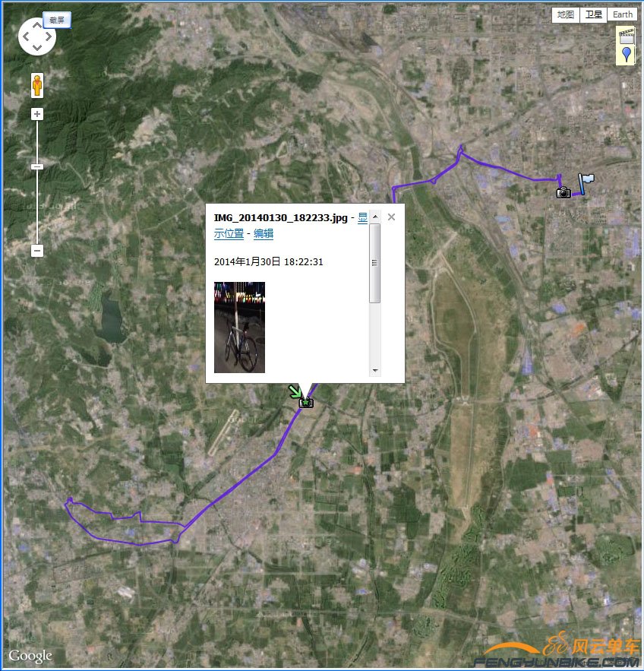The image size is (644, 671).
Task: Click the popup scrollbar up arrow
Action: point(375,217)
